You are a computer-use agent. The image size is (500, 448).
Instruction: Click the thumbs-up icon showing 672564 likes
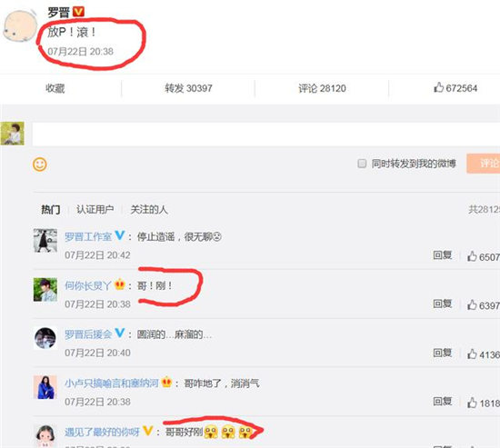coord(439,87)
